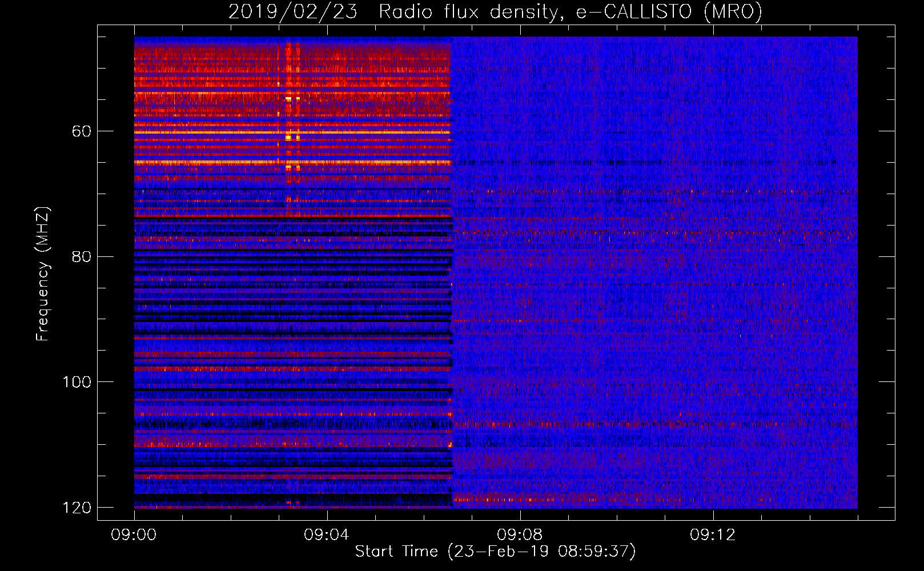924x571 pixels.
Task: Click the 09:12 time tick label
Action: [x=713, y=535]
